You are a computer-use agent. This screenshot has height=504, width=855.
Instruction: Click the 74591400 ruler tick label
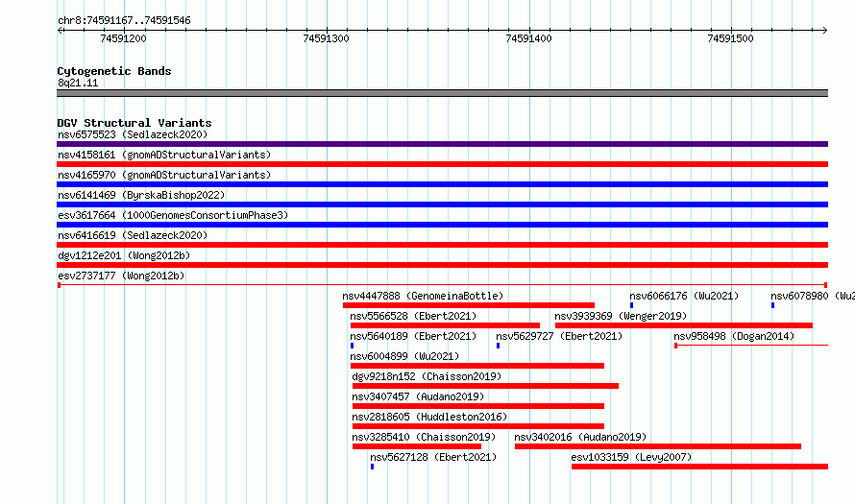tap(528, 38)
